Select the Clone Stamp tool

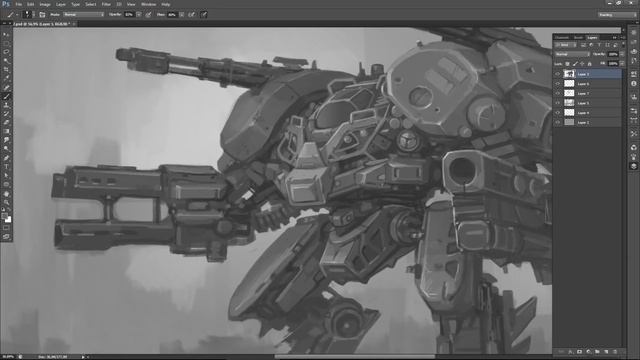pyautogui.click(x=6, y=105)
